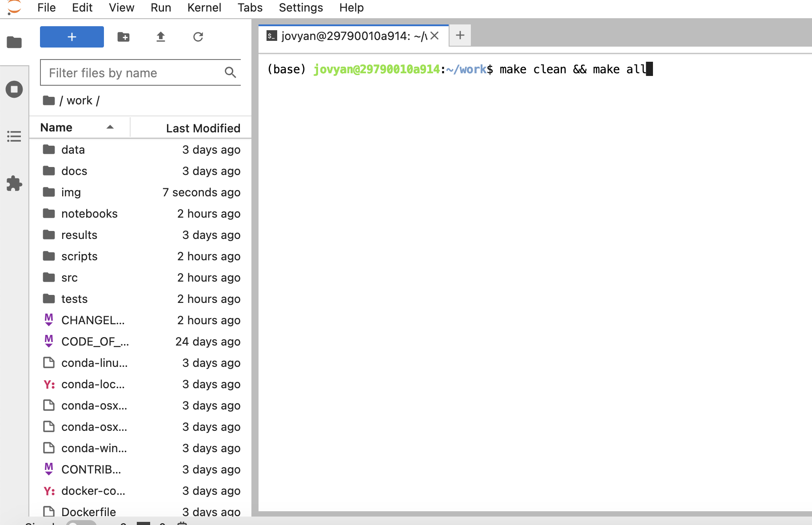Open the View menu

(122, 8)
